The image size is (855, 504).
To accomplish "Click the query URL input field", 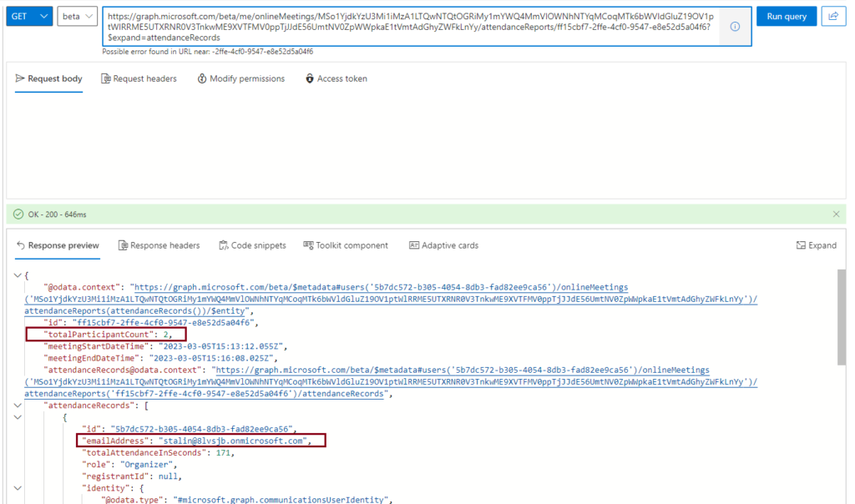I will [x=409, y=27].
